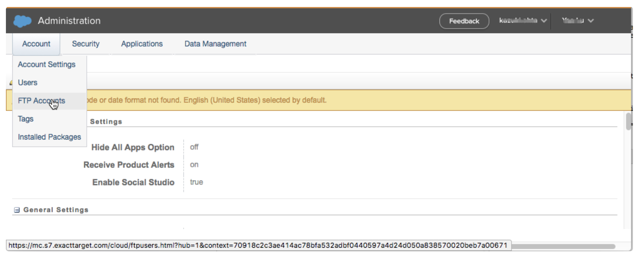Choose Users in the Account menu
Image resolution: width=644 pixels, height=263 pixels.
28,83
